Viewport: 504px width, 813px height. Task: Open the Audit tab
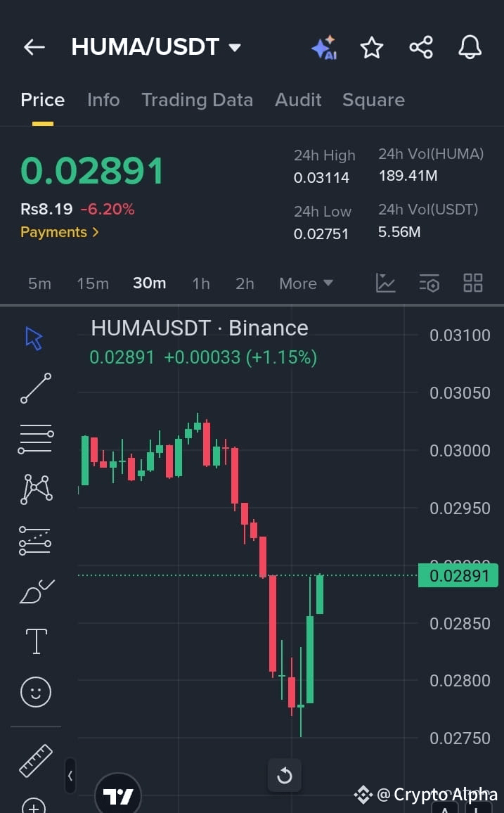(298, 100)
